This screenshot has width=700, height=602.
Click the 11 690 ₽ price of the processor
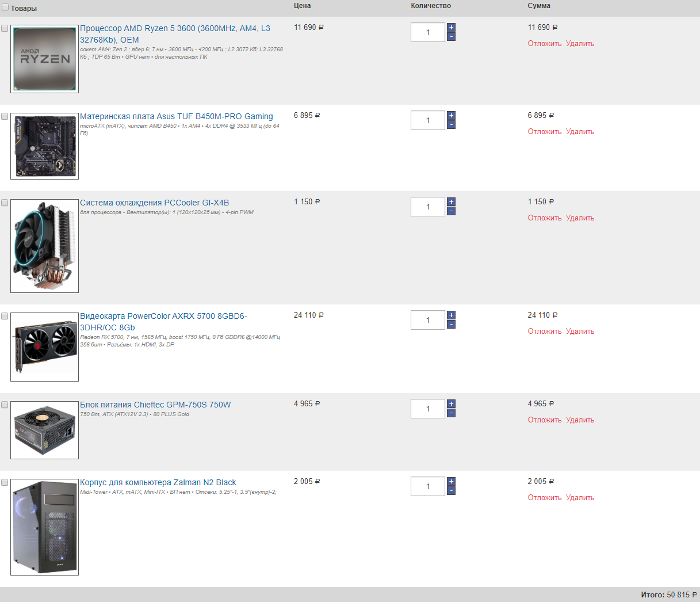[309, 28]
